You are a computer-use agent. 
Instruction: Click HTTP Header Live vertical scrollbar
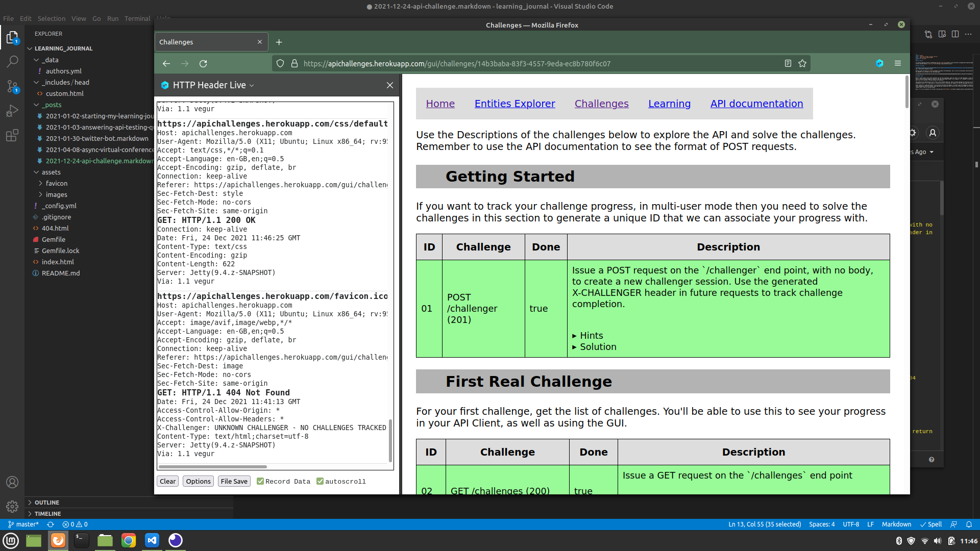tap(390, 441)
